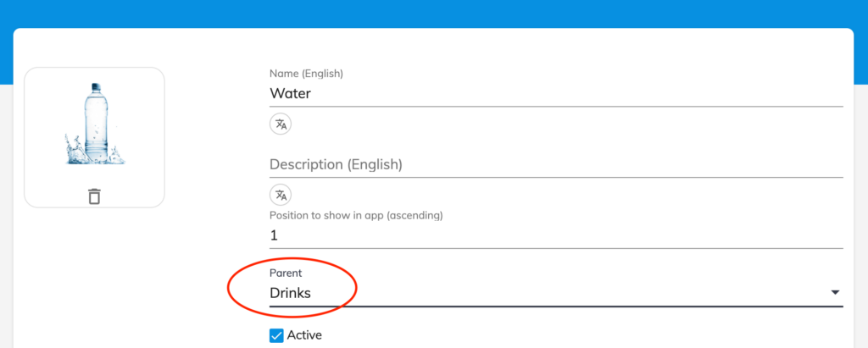Toggle the Active checkbox
The image size is (868, 348).
pos(276,335)
